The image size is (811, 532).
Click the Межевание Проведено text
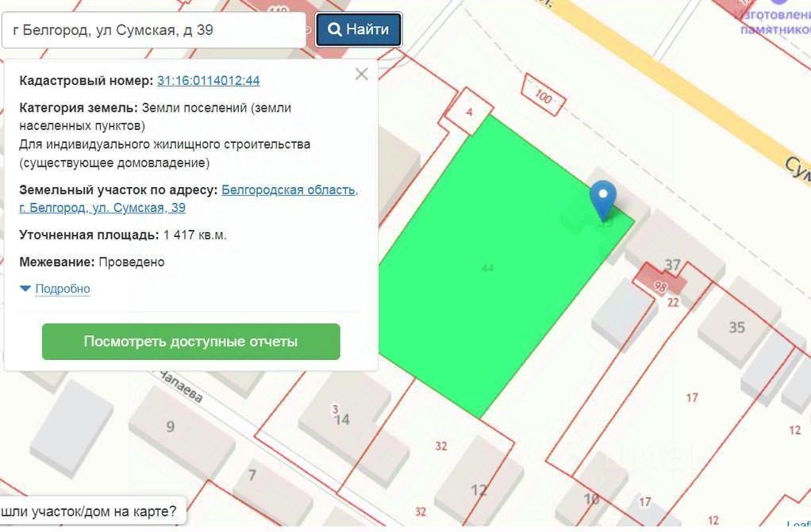coord(91,262)
